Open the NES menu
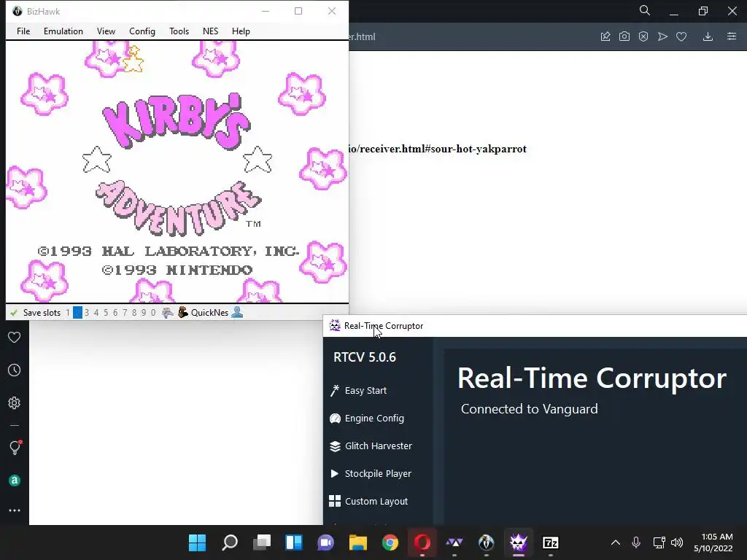Viewport: 747px width, 560px height. click(x=211, y=31)
